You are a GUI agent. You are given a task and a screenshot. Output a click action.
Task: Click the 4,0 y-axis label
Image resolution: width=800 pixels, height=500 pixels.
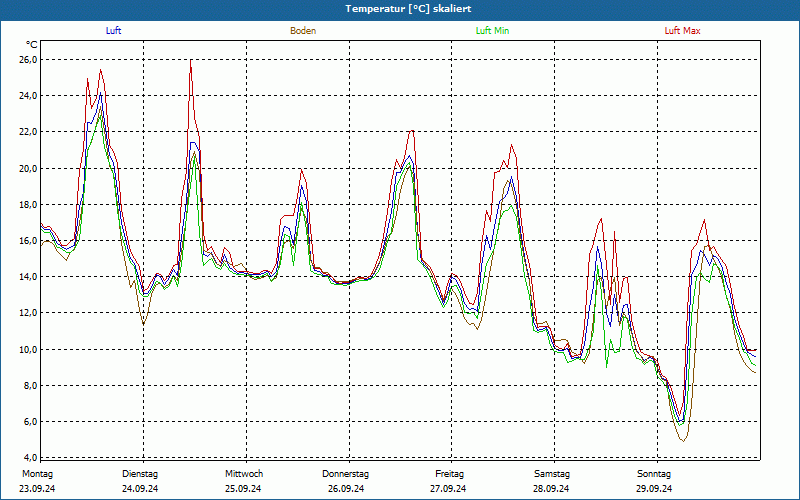pos(31,458)
